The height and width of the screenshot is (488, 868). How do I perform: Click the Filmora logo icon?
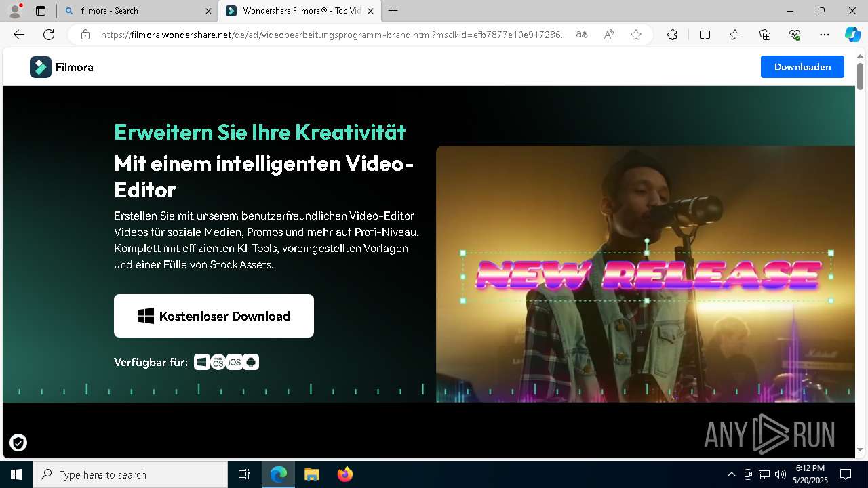tap(41, 67)
